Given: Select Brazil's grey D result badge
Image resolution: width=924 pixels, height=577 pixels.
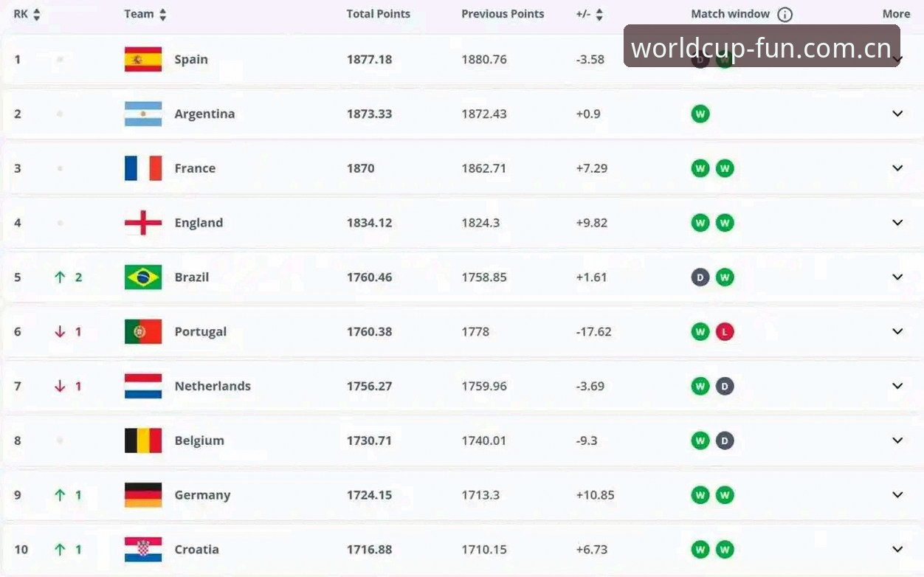Looking at the screenshot, I should [x=700, y=277].
